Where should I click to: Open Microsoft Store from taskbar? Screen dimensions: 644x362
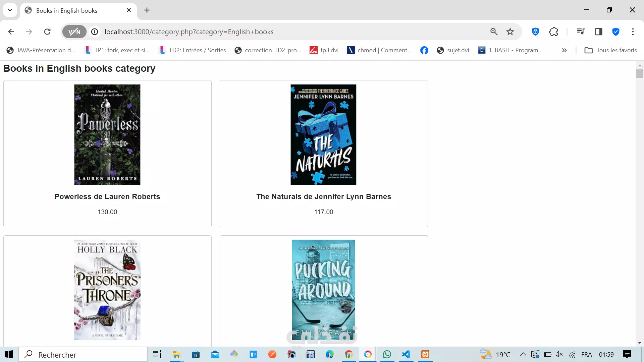point(196,355)
